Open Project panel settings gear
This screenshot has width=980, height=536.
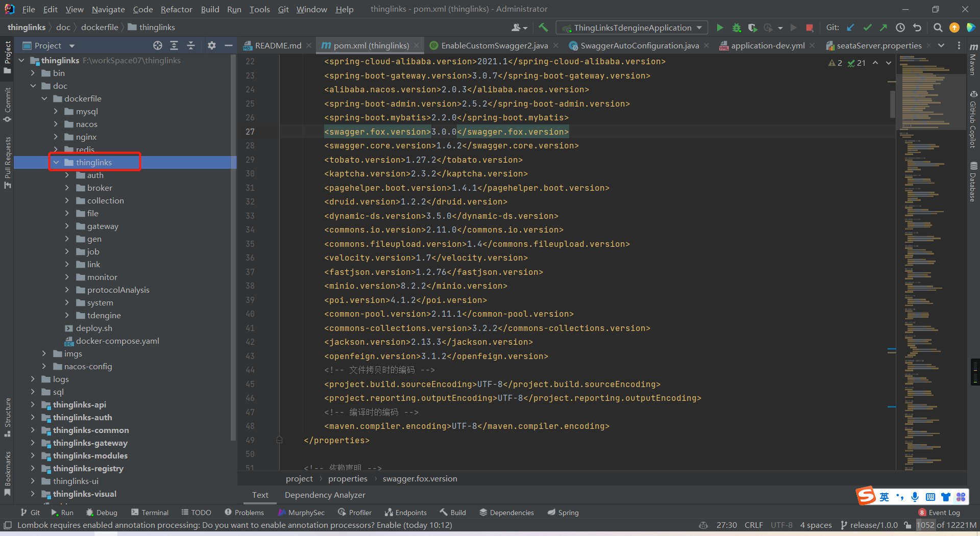click(x=212, y=45)
